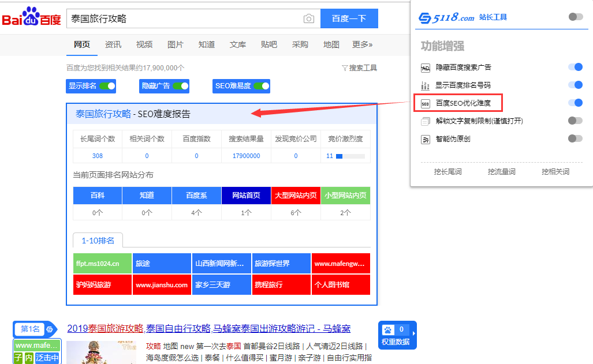The width and height of the screenshot is (593, 364).
Task: Enable 智能伪原创 switch
Action: pos(576,138)
